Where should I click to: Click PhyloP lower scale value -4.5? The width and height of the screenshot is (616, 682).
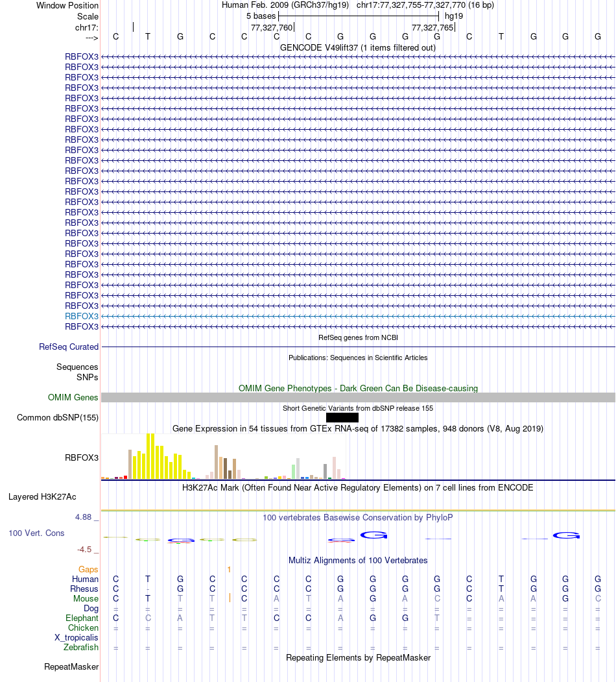84,550
